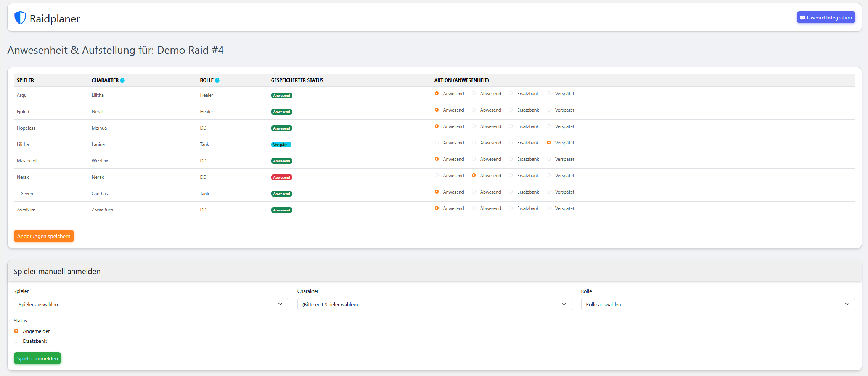868x376 pixels.
Task: Click the green Anwesend badge for Argu
Action: 281,95
